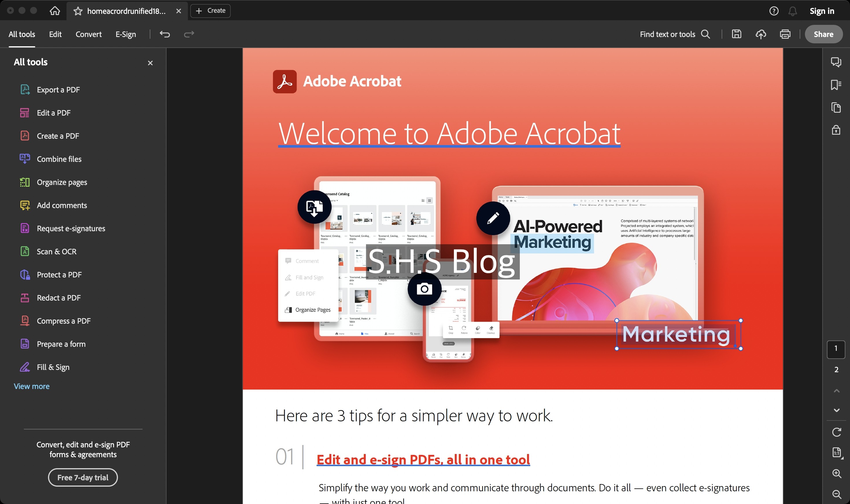Jump to page 1 indicator
This screenshot has height=504, width=850.
[836, 349]
